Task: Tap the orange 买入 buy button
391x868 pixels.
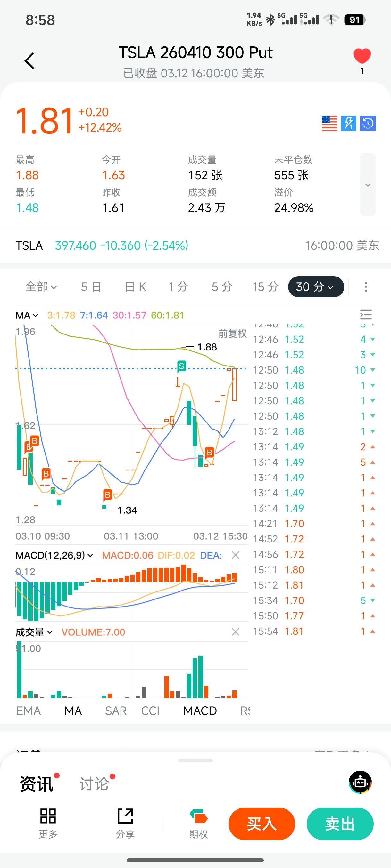Action: click(x=262, y=824)
